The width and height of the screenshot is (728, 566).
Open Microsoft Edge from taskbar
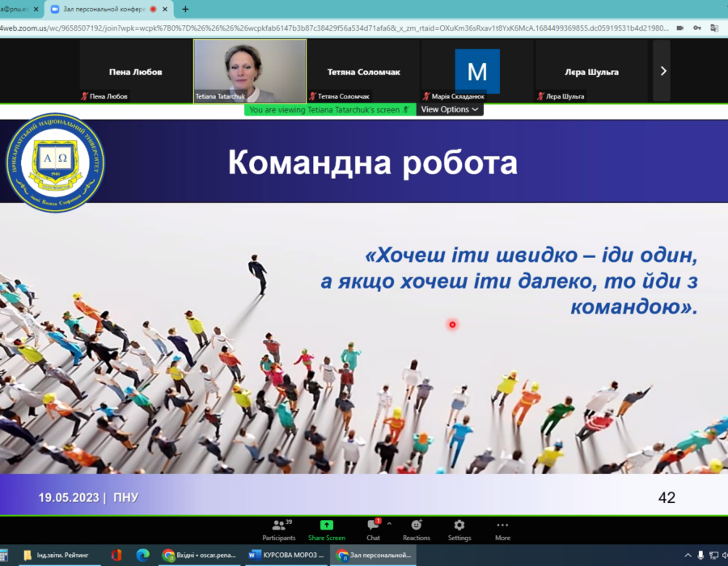(x=143, y=555)
